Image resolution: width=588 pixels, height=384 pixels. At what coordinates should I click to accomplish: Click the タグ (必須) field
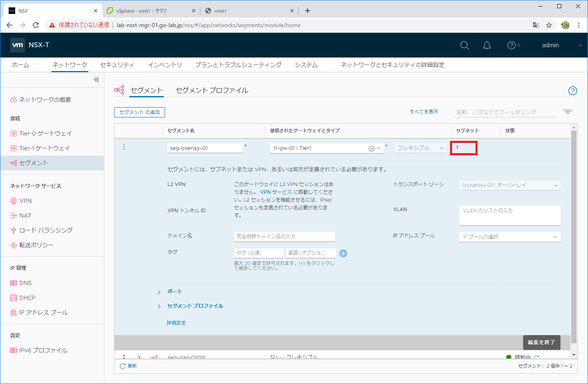pyautogui.click(x=259, y=253)
